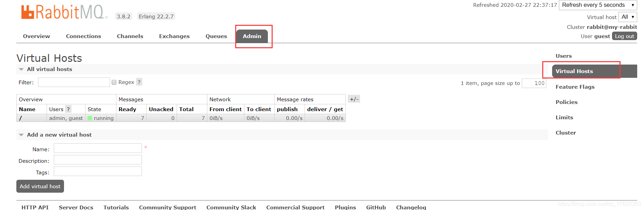
Task: Toggle the Regex checkbox
Action: [x=114, y=82]
